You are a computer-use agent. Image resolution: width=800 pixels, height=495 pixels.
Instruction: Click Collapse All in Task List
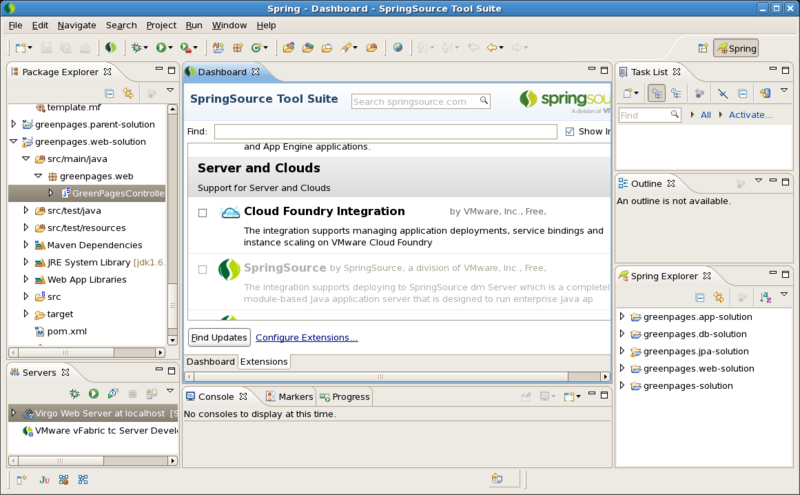pyautogui.click(x=742, y=93)
